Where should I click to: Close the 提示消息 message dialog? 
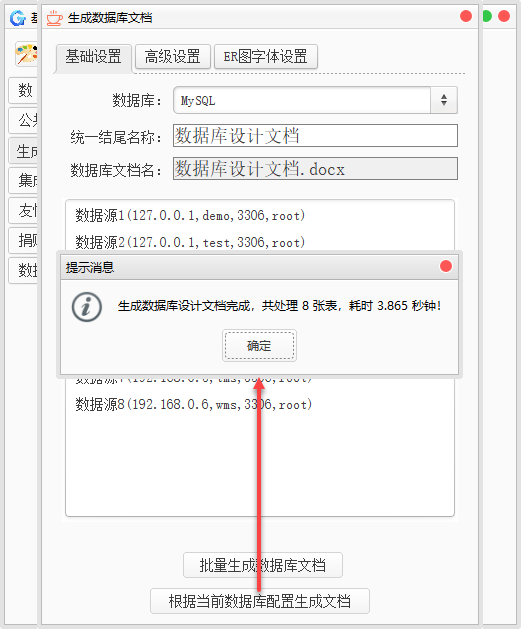point(446,266)
